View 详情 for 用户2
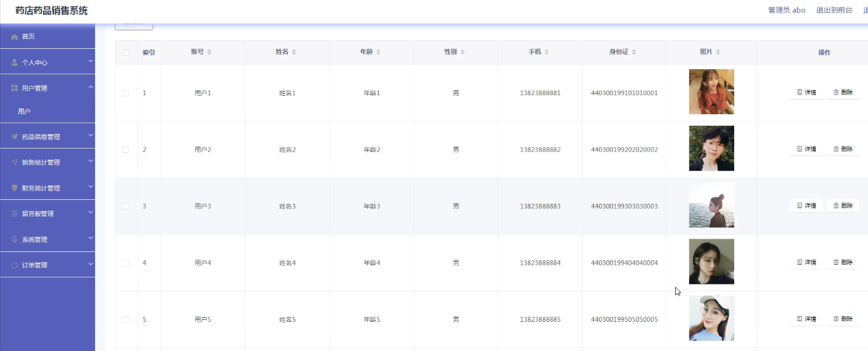 (806, 149)
